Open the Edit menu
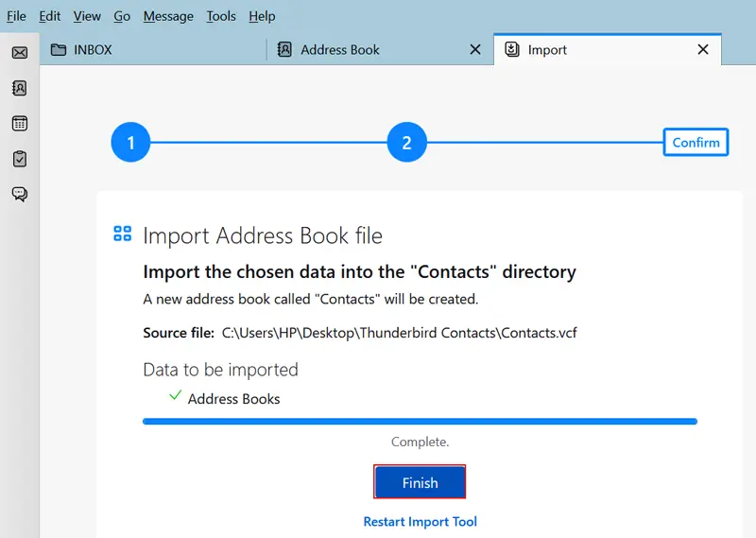This screenshot has height=538, width=756. (49, 16)
